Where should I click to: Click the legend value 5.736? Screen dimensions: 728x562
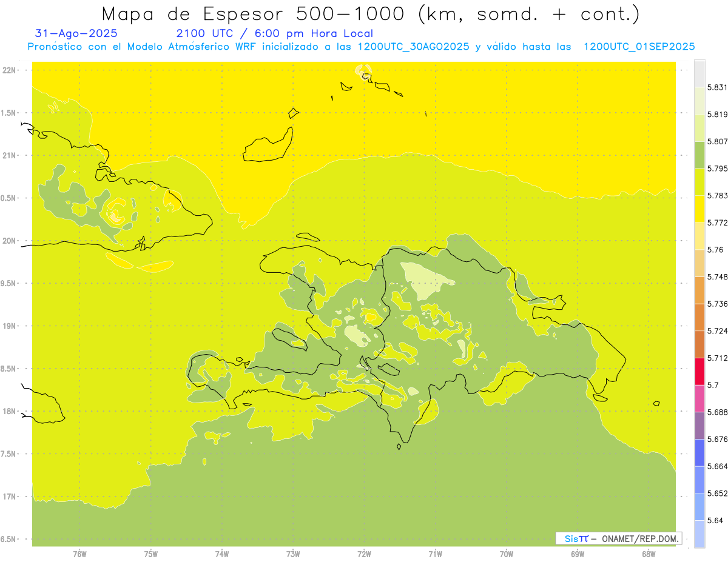[718, 304]
